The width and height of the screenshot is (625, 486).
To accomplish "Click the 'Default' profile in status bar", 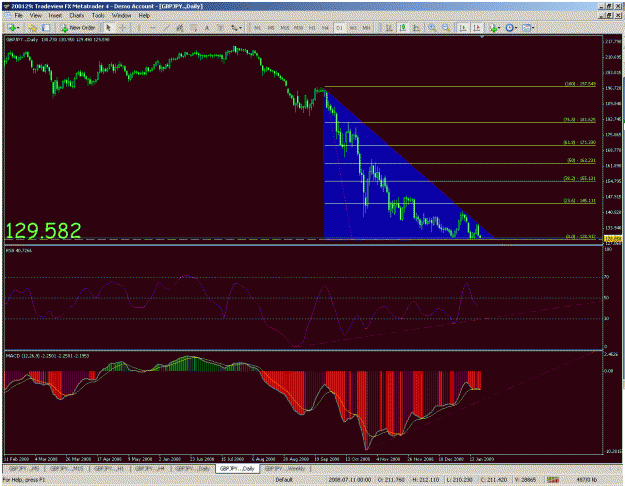I will click(284, 480).
